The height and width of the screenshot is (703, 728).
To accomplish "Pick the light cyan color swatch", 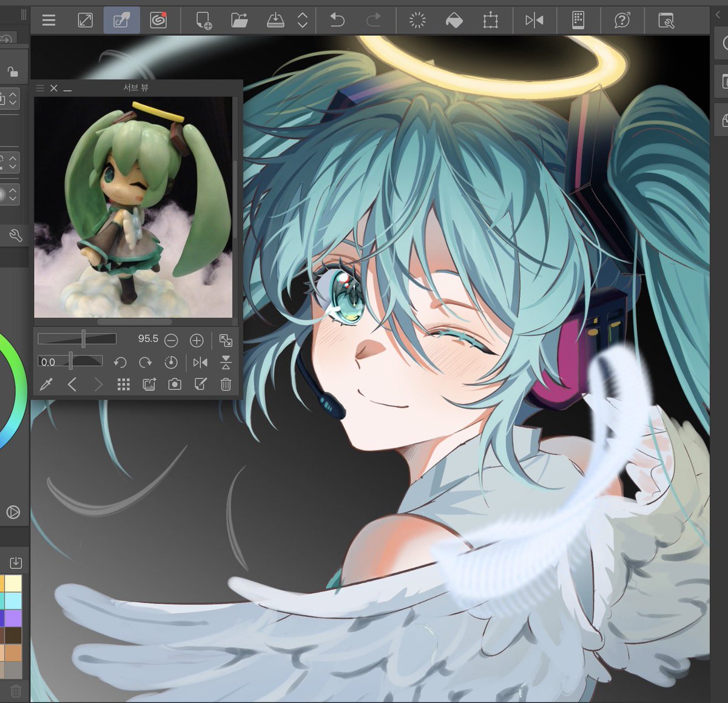I will pyautogui.click(x=13, y=600).
